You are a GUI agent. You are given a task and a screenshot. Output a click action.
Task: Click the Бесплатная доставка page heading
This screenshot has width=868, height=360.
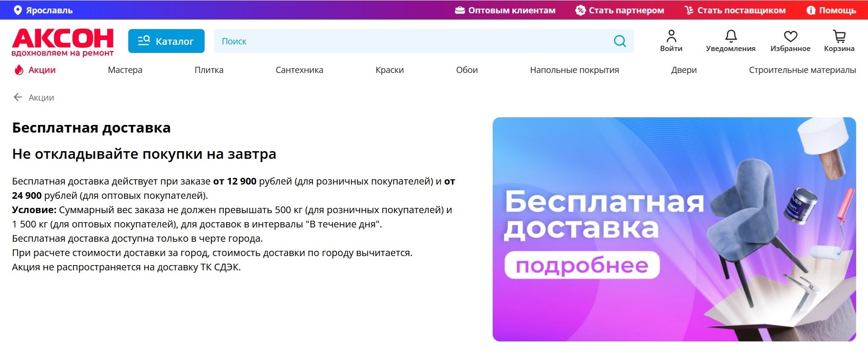(x=91, y=128)
